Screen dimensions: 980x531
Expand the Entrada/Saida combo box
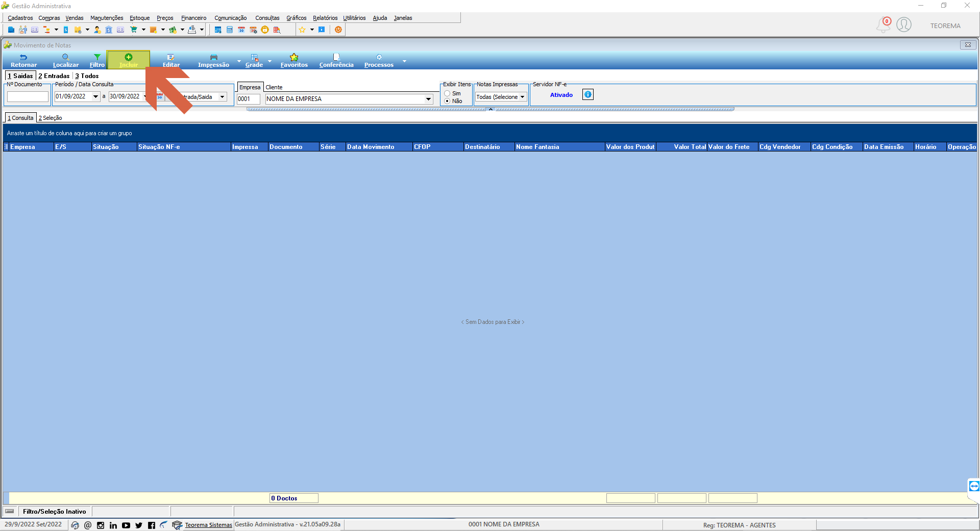[223, 97]
